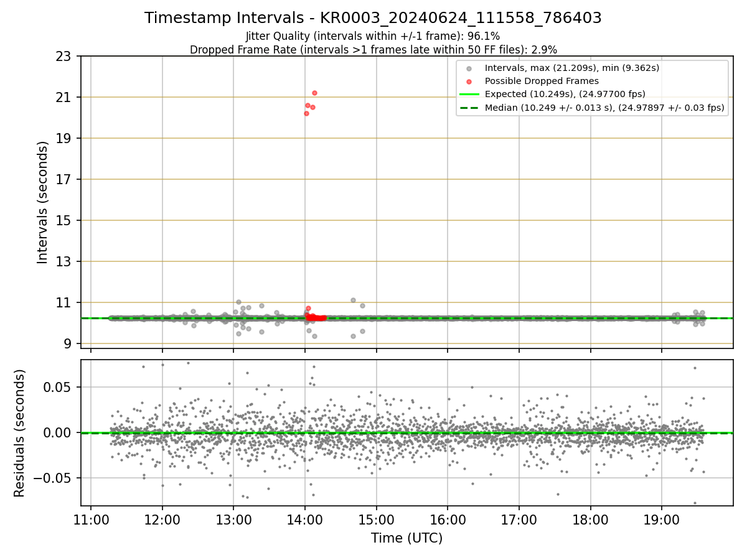Click the solid green line sample in legend
This screenshot has width=747, height=560.
(x=469, y=95)
